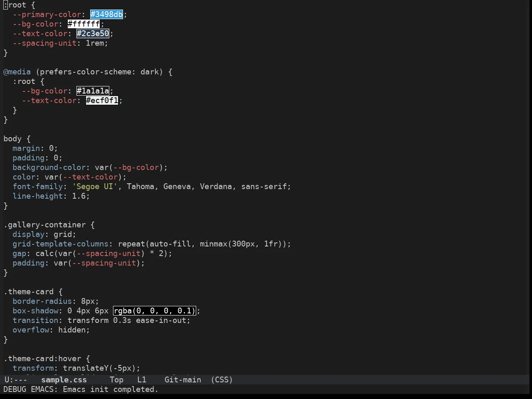Click the 'Segoe UI' font string
The height and width of the screenshot is (399, 532).
(95, 187)
